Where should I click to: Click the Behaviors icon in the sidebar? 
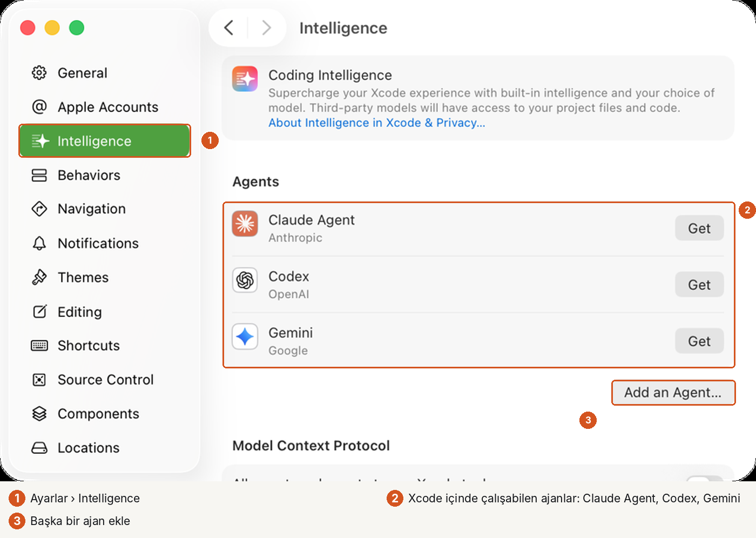coord(39,175)
